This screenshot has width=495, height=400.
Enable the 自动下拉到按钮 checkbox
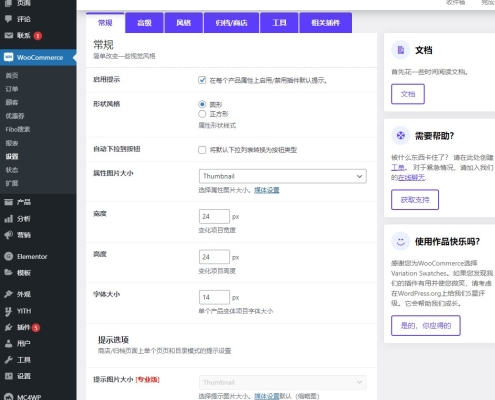(202, 150)
